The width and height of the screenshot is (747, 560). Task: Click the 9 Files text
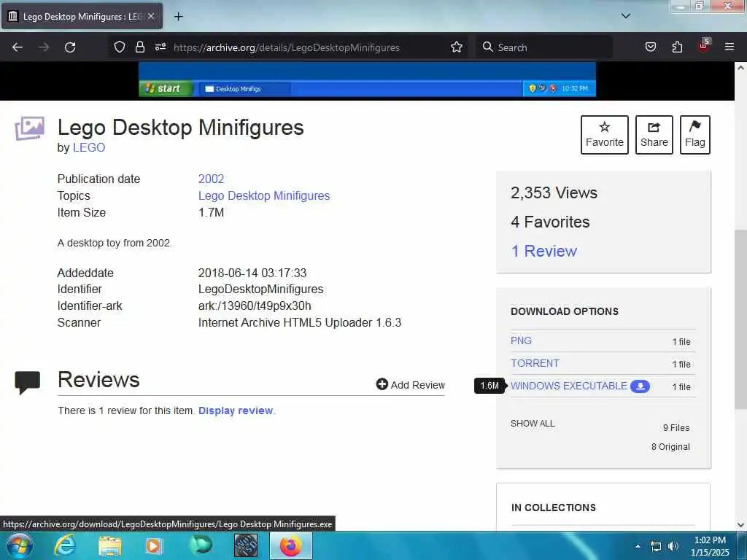click(676, 427)
